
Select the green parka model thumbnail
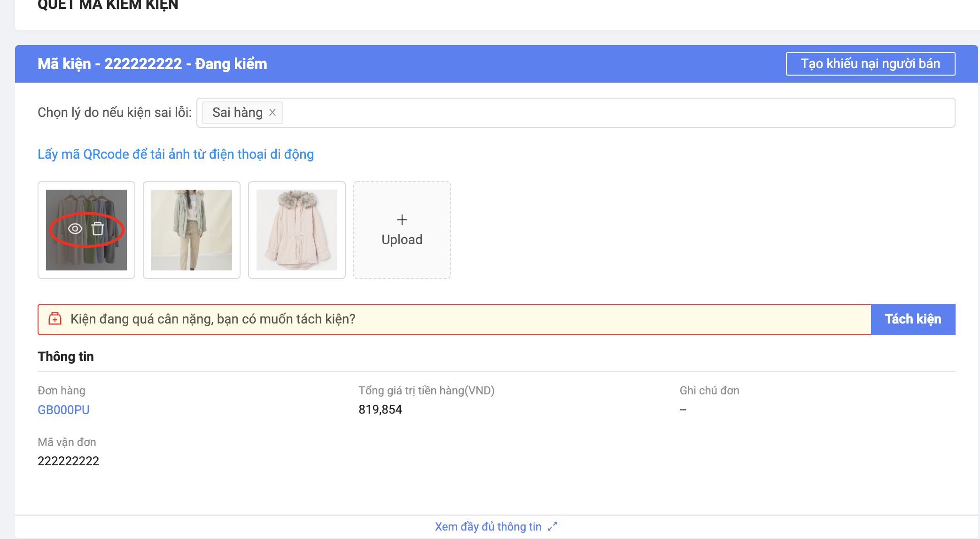tap(192, 230)
